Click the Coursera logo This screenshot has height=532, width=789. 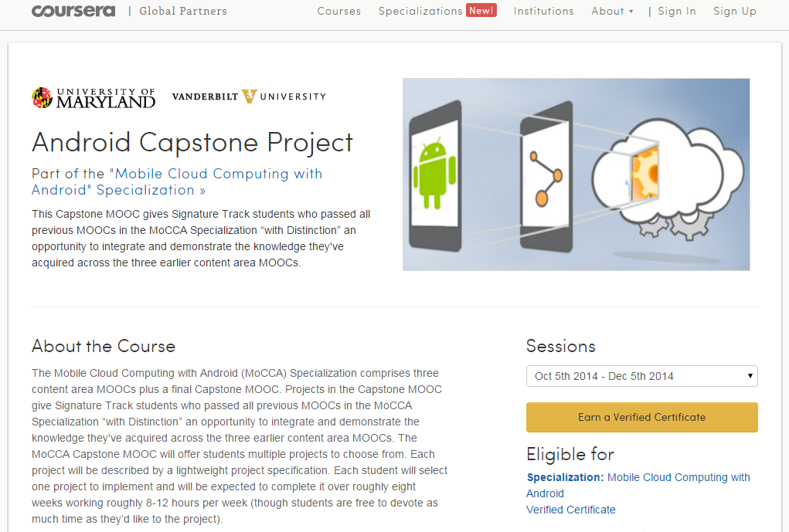[73, 11]
